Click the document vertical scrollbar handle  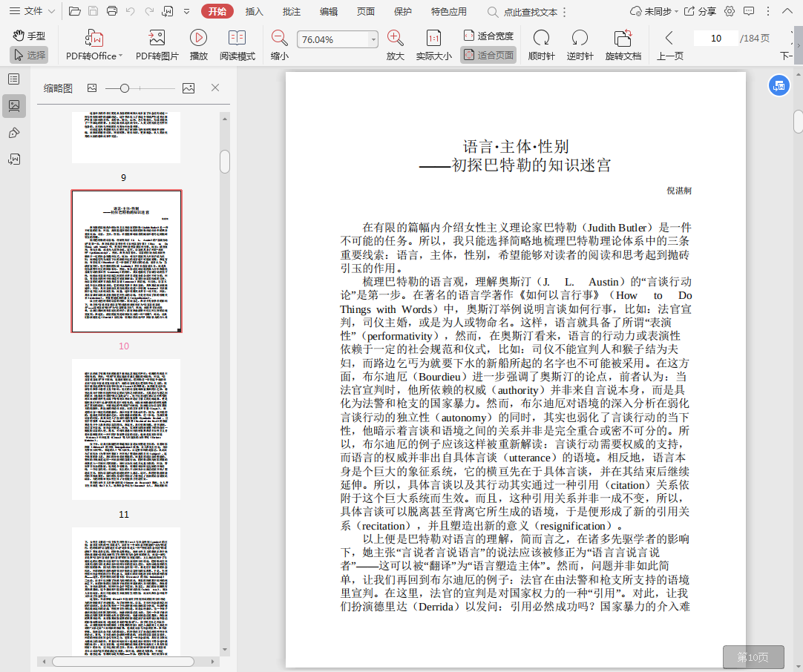click(x=798, y=122)
